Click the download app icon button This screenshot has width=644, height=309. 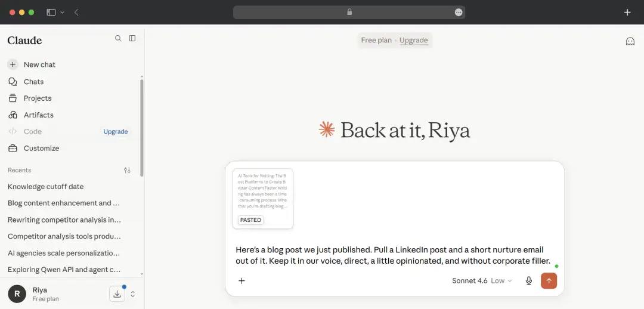(117, 294)
